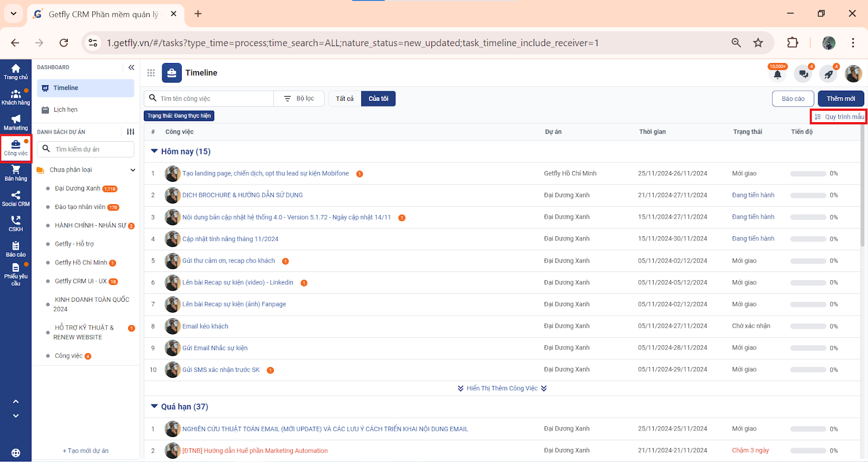Open browser tab search dropdown arrow
868x462 pixels.
pos(14,14)
